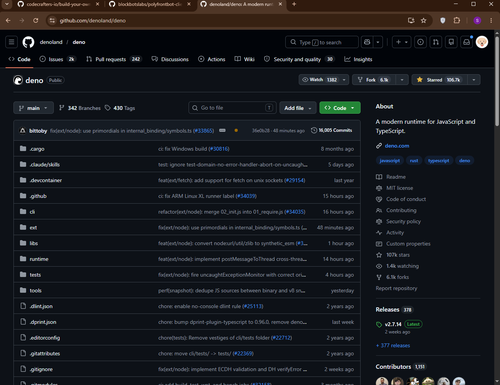Bookmark this page with the star icon
500x385 pixels.
click(424, 21)
